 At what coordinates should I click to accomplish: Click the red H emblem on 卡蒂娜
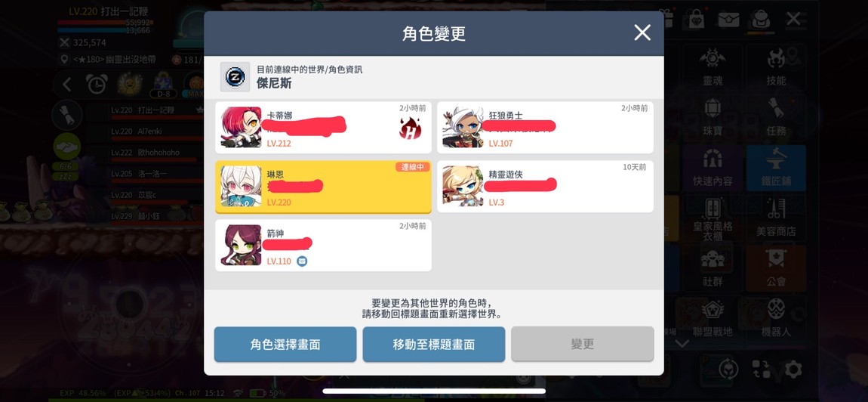[x=410, y=128]
